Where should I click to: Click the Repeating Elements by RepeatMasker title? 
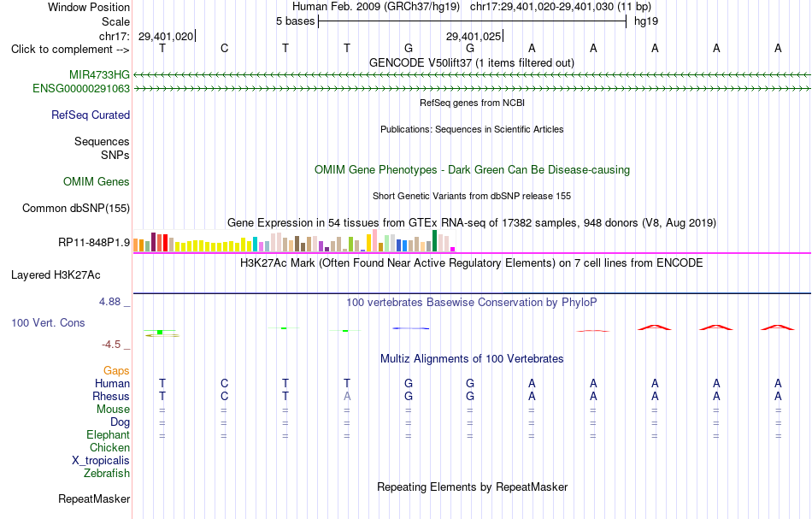tap(473, 487)
